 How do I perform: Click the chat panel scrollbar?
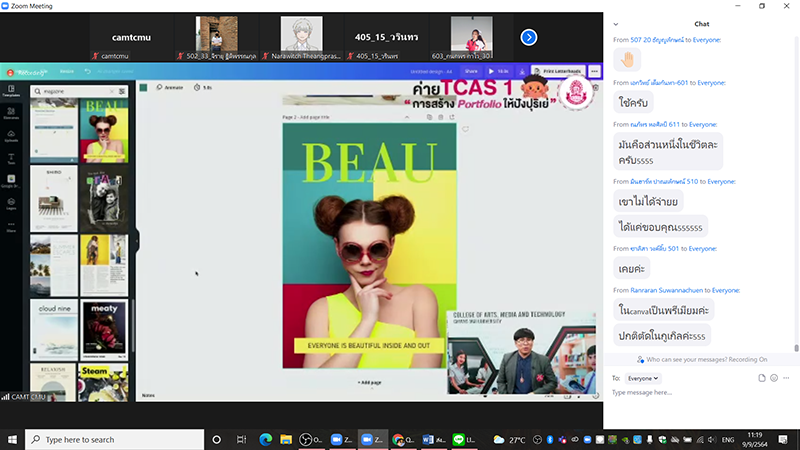[x=796, y=348]
